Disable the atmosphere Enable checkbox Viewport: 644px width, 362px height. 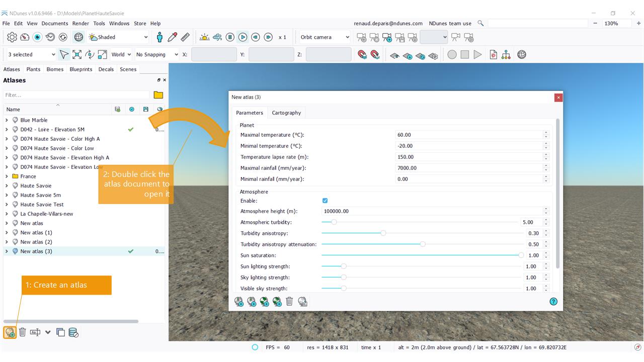click(x=325, y=201)
